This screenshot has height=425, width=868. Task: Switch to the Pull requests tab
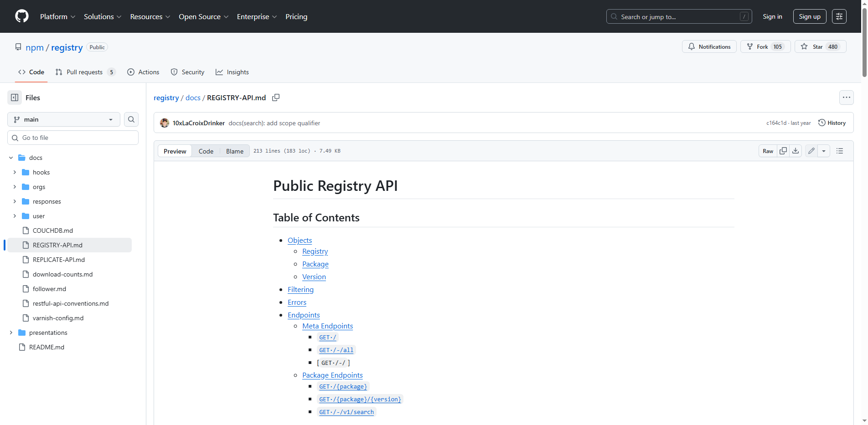85,72
